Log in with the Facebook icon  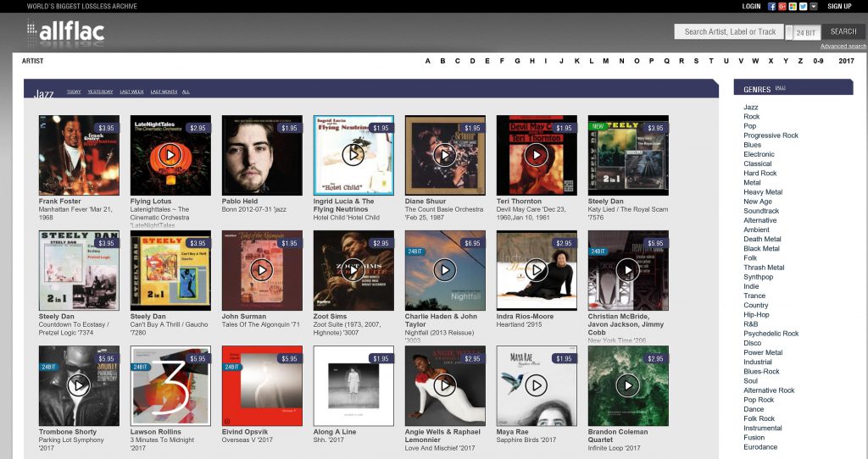[771, 7]
